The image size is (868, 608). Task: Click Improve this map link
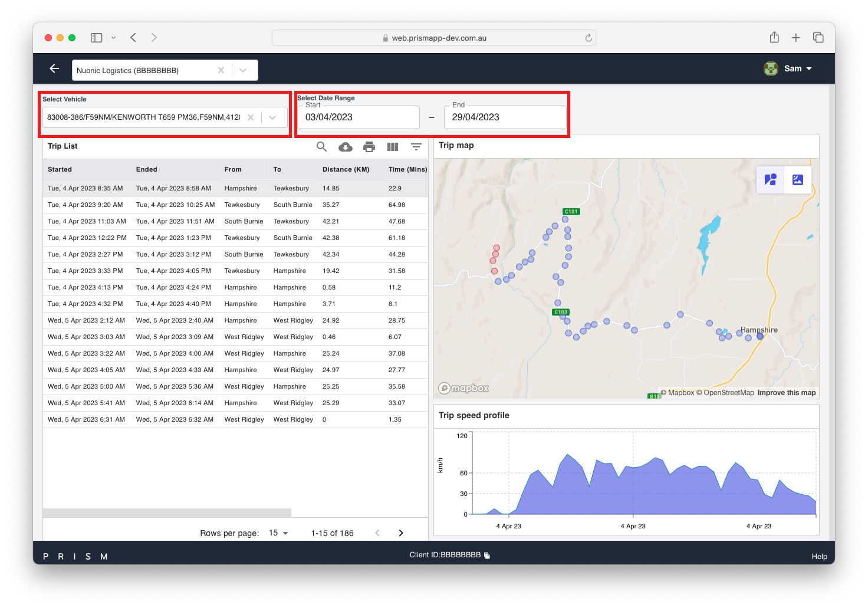coord(786,393)
